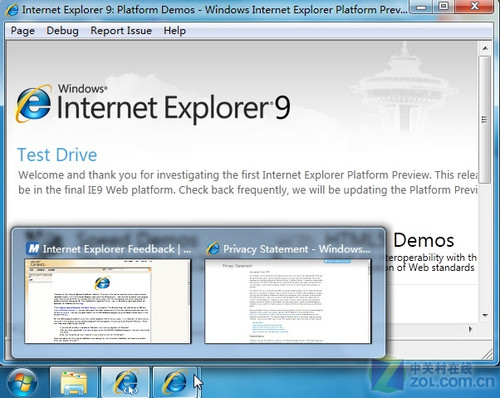This screenshot has height=398, width=500.
Task: Open the Debug menu
Action: [62, 31]
